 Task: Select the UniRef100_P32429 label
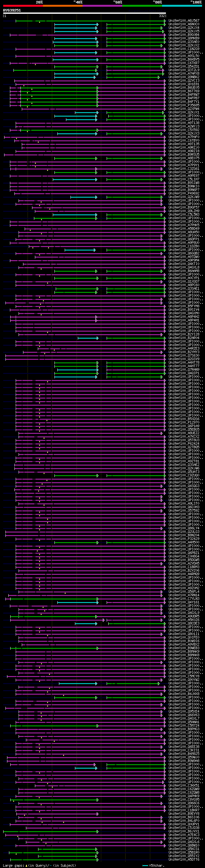[x=184, y=539]
